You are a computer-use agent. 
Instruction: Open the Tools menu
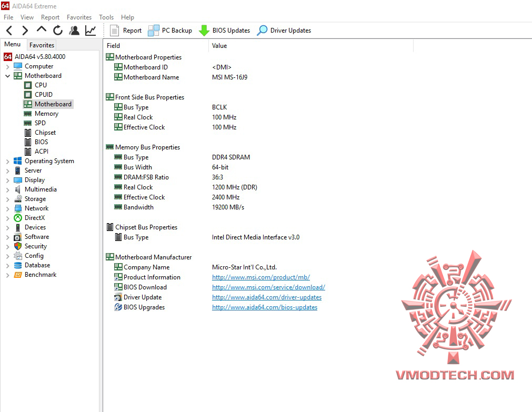(x=106, y=17)
